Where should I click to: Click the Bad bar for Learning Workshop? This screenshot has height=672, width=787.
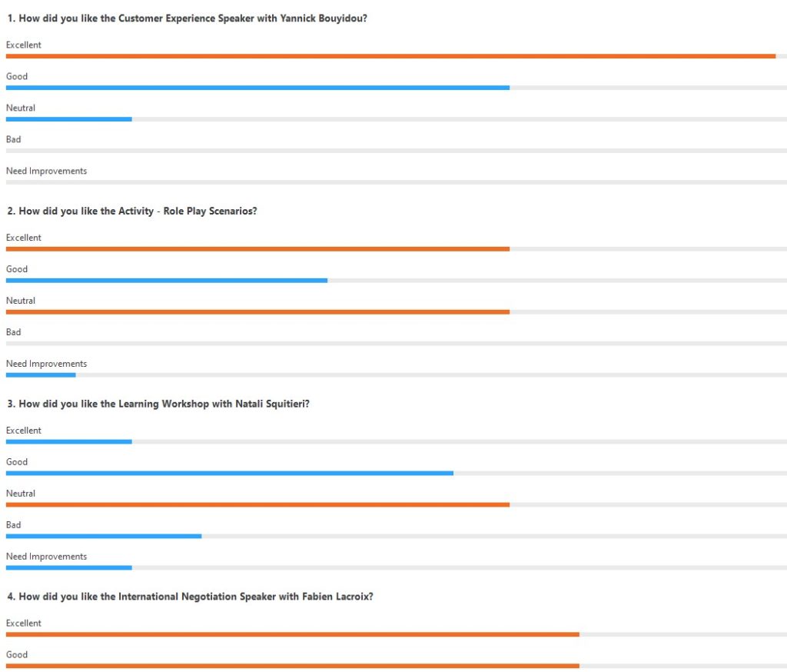[x=104, y=537]
